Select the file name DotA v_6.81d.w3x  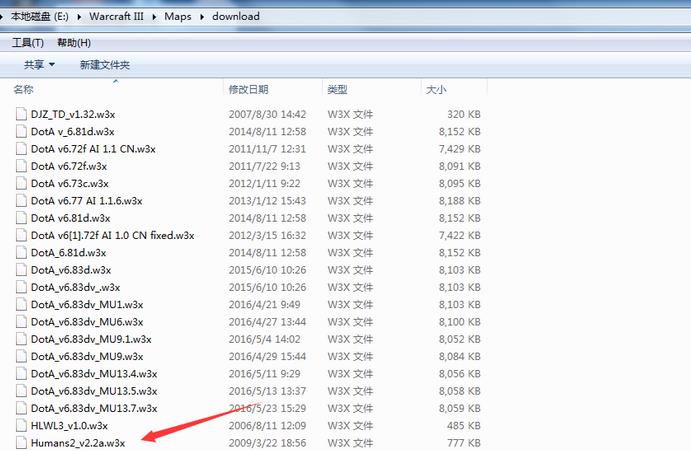pyautogui.click(x=72, y=131)
